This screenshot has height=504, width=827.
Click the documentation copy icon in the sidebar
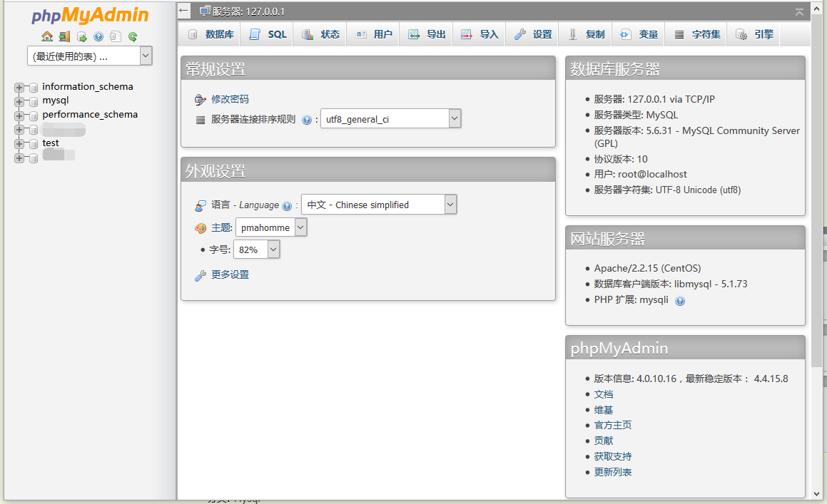coord(116,36)
